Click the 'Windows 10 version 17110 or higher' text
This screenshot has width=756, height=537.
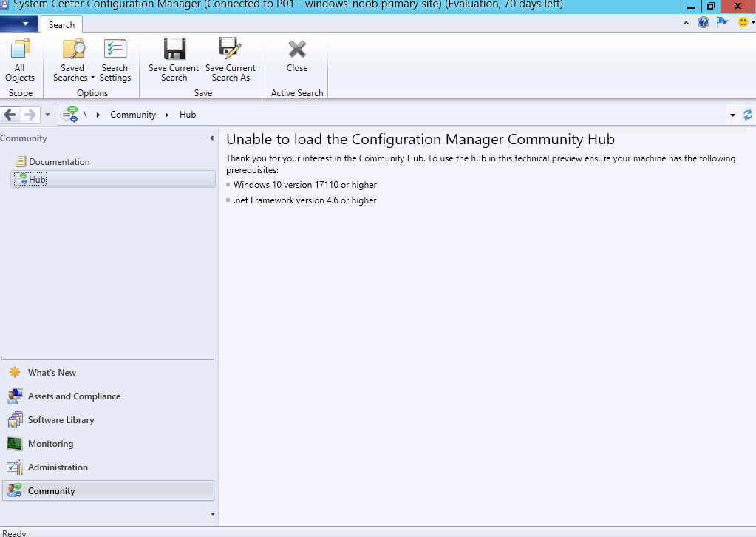tap(305, 185)
